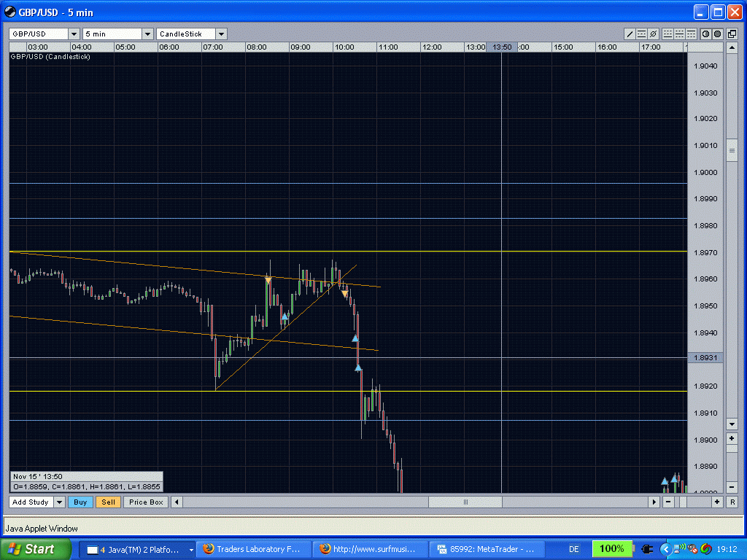
Task: Click the delete-line (slashed circle) tool
Action: (x=653, y=34)
